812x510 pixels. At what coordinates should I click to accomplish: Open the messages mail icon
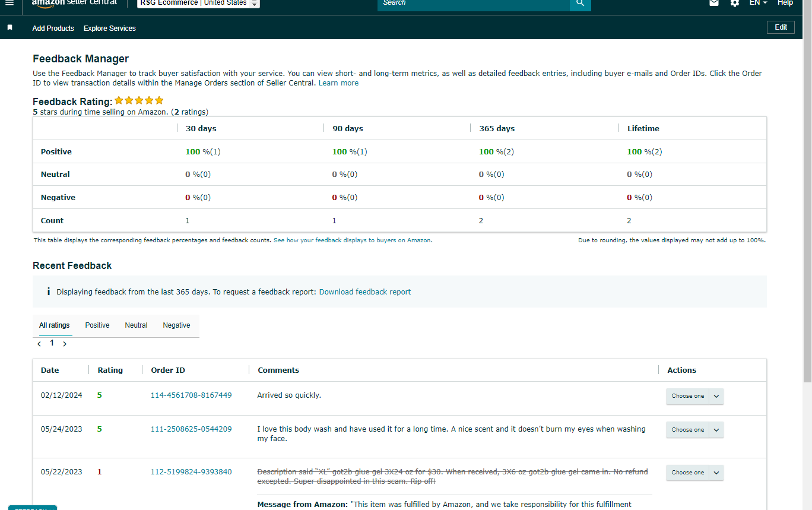(x=714, y=3)
